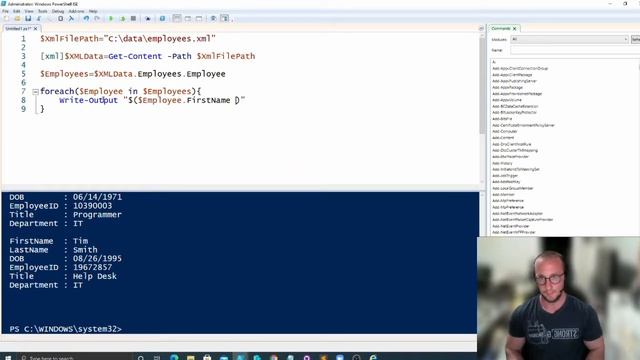This screenshot has height=360, width=640.
Task: Click the Paste toolbar icon
Action: tap(60, 18)
